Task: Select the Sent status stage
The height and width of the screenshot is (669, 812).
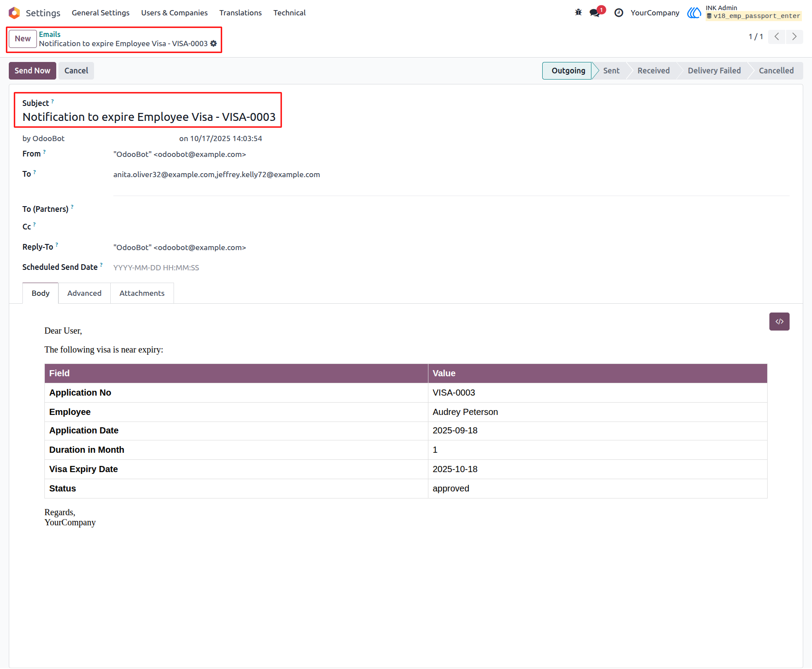Action: click(x=611, y=71)
